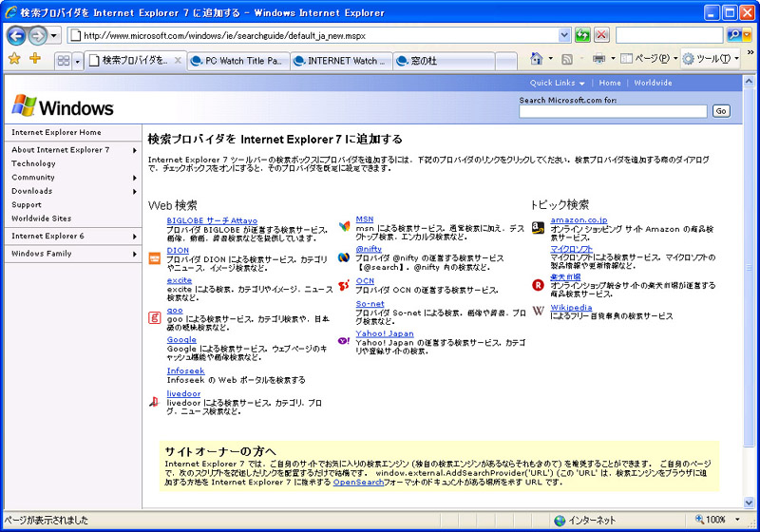760x532 pixels.
Task: Click the Print icon
Action: pyautogui.click(x=599, y=59)
